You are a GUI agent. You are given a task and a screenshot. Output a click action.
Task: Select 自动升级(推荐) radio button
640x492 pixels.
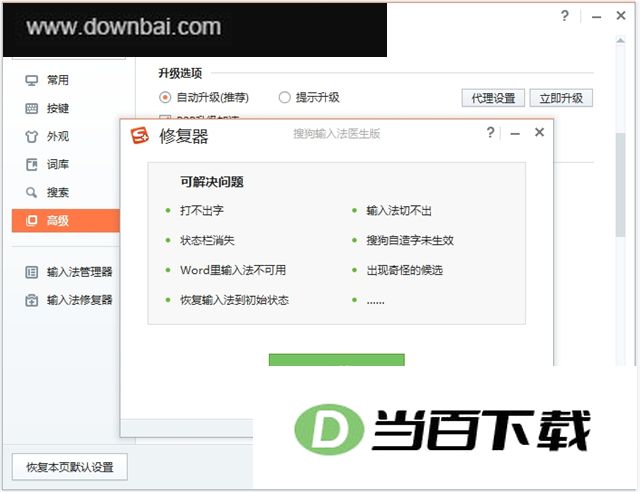(165, 97)
